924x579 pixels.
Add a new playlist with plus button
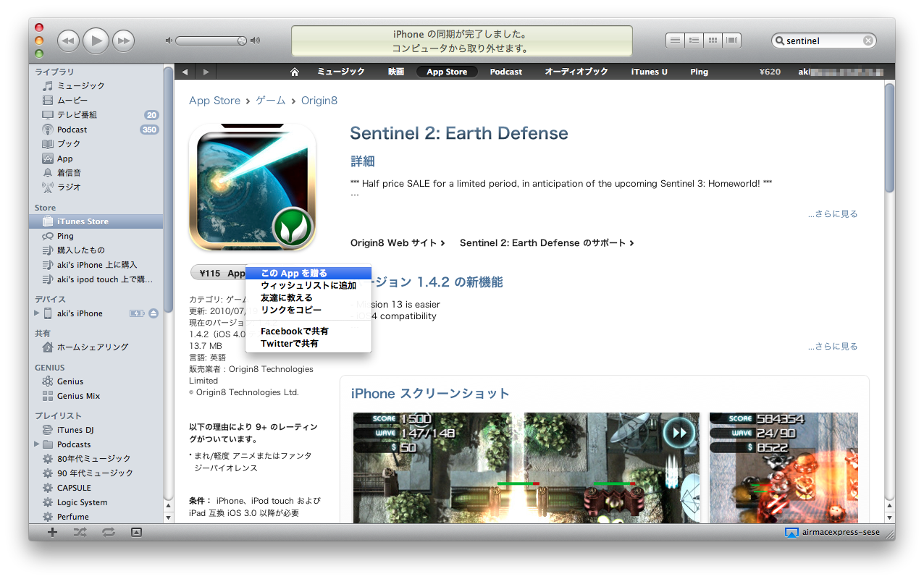click(x=52, y=532)
